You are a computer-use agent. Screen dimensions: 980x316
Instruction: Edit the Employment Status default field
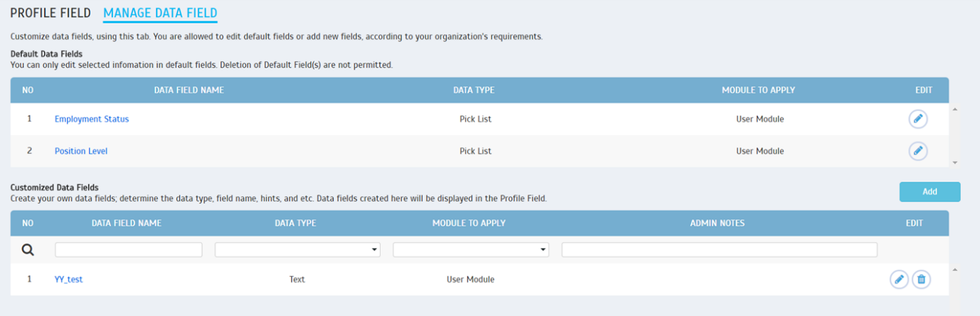(x=918, y=119)
